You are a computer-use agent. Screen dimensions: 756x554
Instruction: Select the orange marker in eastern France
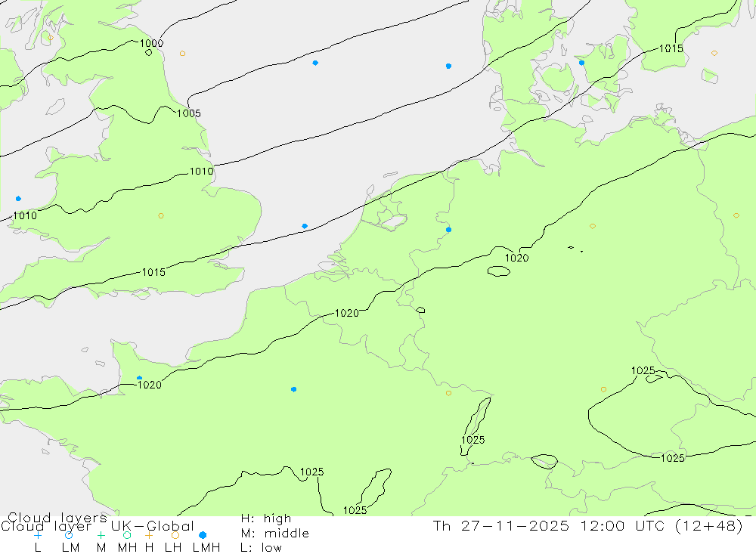click(x=448, y=393)
